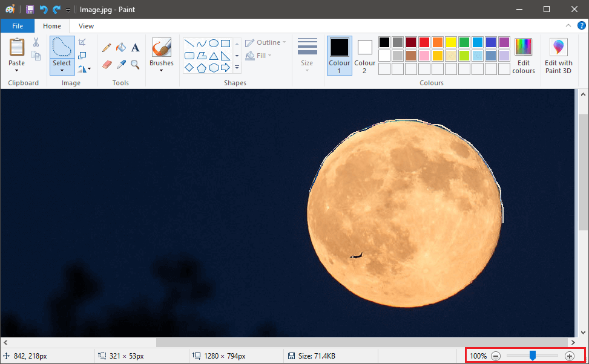Image resolution: width=589 pixels, height=364 pixels.
Task: Select the Eraser tool
Action: pos(107,64)
